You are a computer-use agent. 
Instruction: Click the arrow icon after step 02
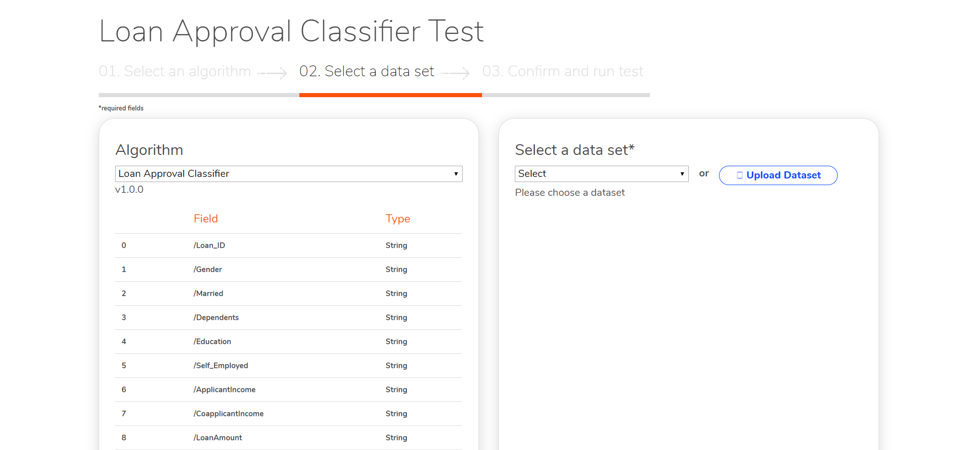coord(455,74)
